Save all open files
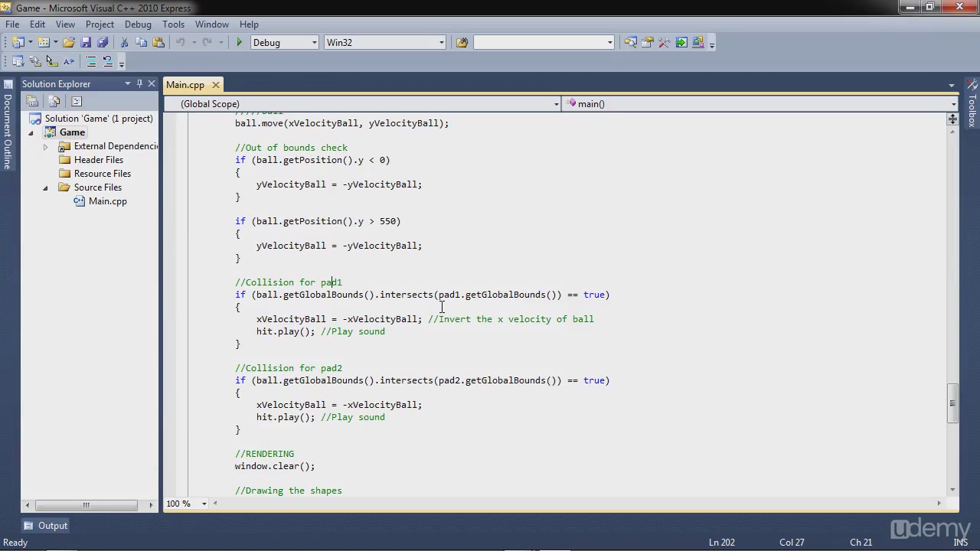This screenshot has width=980, height=551. [104, 42]
